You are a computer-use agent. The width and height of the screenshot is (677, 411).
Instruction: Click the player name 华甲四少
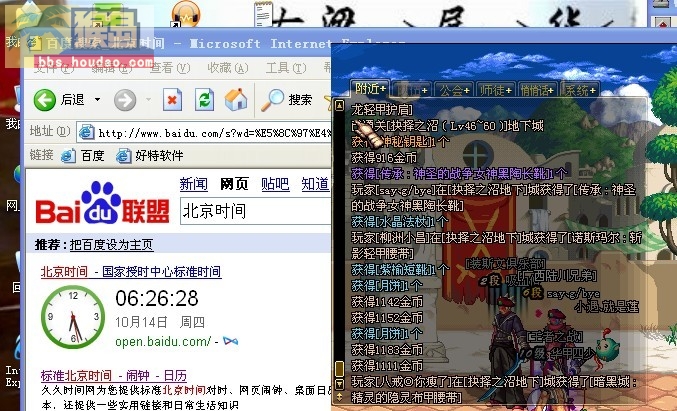point(570,354)
